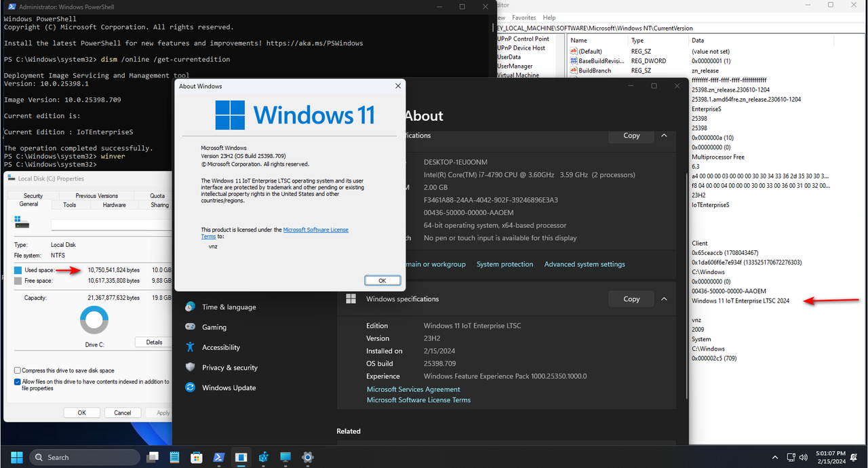Open the Previous Versions tab
This screenshot has width=868, height=468.
[x=96, y=195]
